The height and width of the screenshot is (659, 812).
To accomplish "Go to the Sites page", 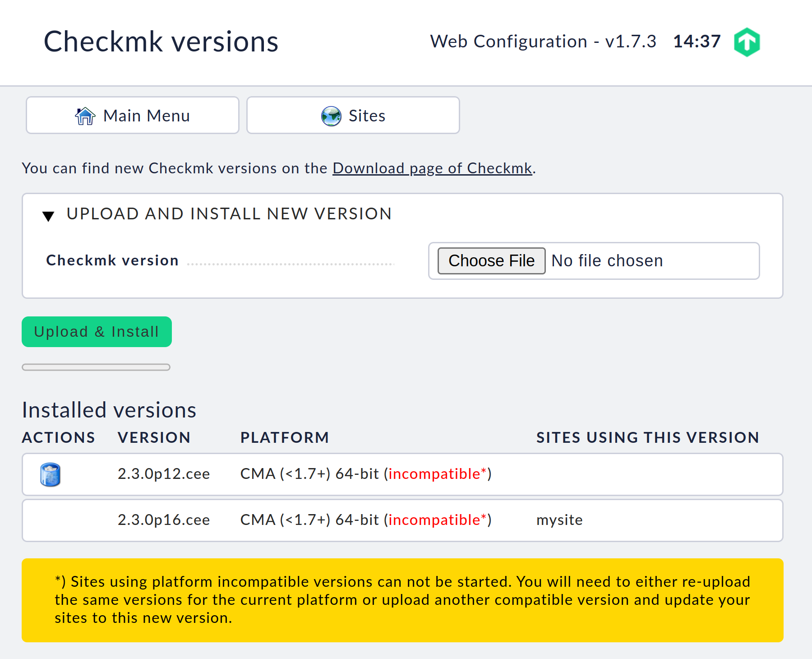I will [x=353, y=115].
